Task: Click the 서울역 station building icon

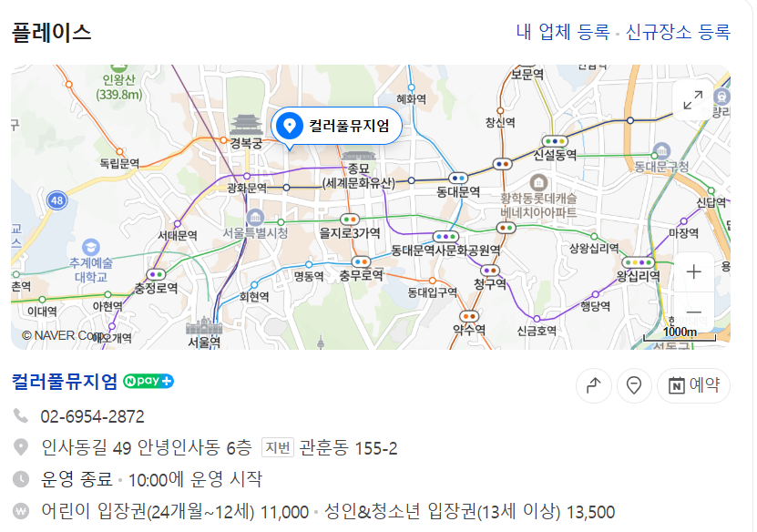Action: tap(204, 326)
